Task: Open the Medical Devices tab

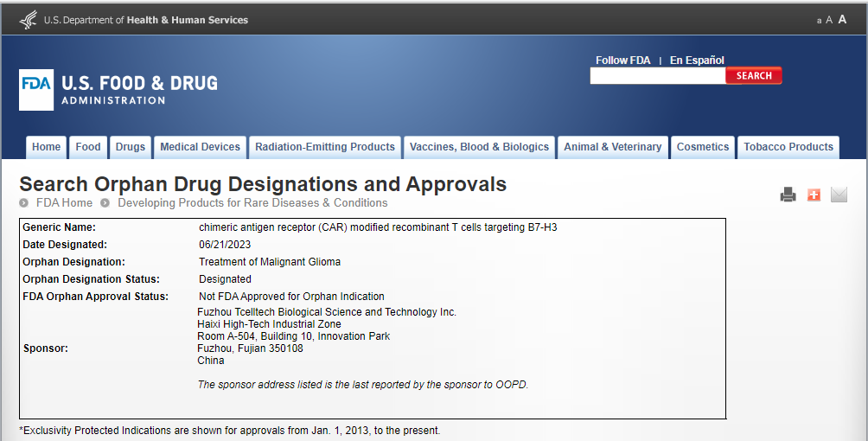Action: pyautogui.click(x=201, y=147)
